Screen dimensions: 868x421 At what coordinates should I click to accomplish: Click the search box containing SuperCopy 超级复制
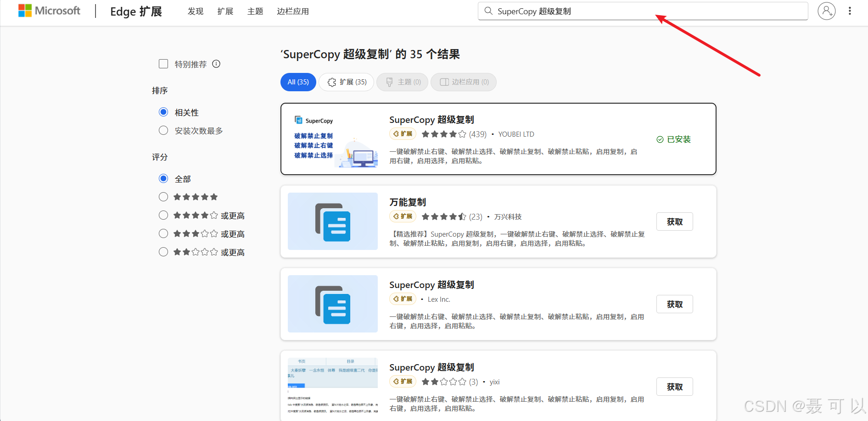[x=643, y=11]
